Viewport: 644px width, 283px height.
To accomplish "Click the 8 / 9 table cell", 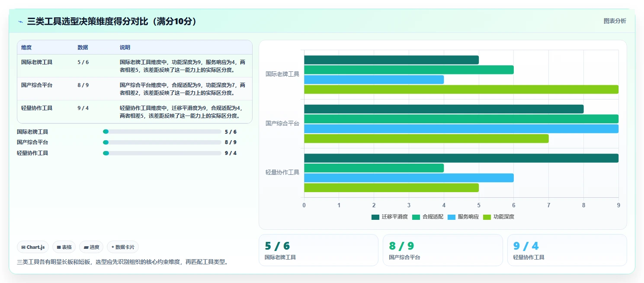I will pyautogui.click(x=83, y=85).
